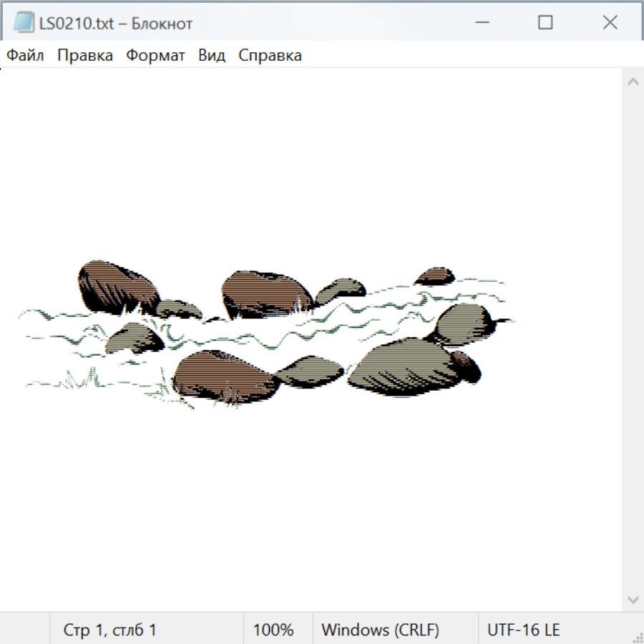644x644 pixels.
Task: Click the 100% zoom level in the status bar
Action: pyautogui.click(x=273, y=630)
